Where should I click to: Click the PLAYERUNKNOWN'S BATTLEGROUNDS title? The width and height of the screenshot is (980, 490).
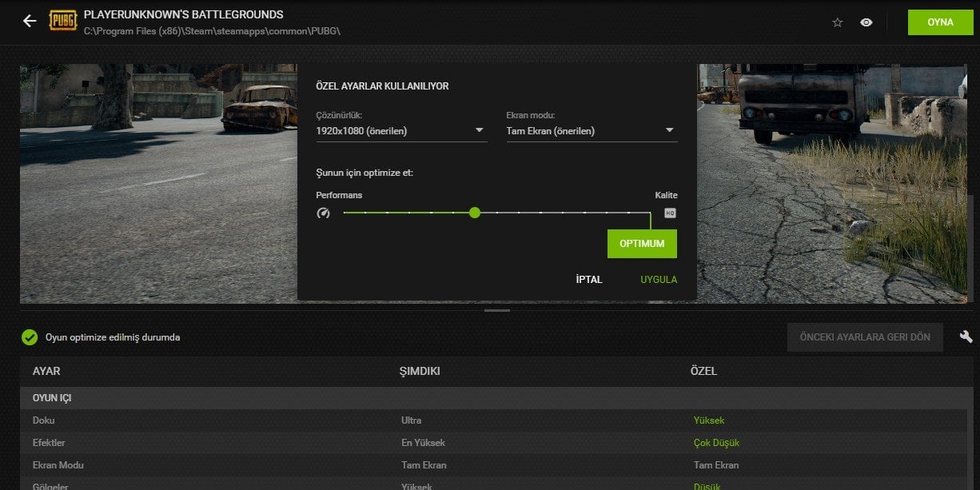pyautogui.click(x=183, y=14)
